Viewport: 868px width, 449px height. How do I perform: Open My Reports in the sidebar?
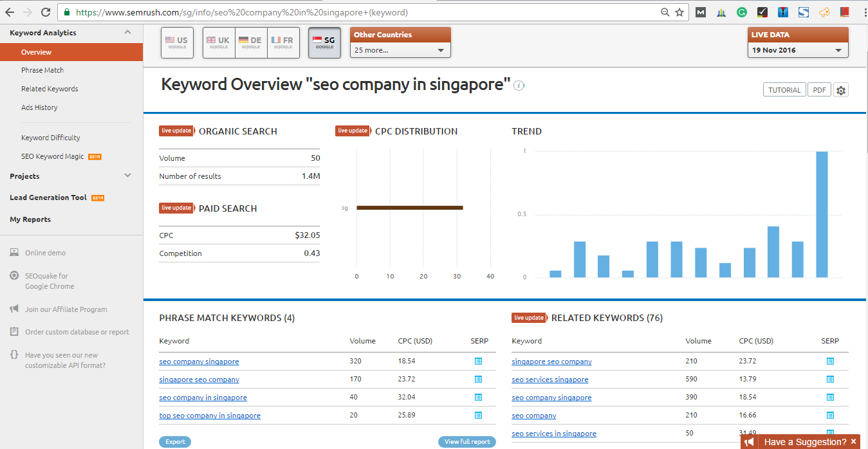click(x=30, y=219)
